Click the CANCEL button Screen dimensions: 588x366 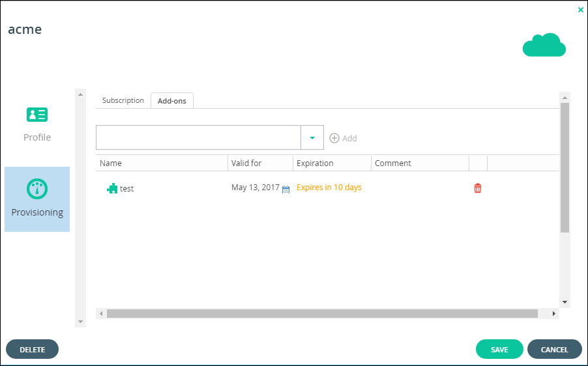point(554,350)
